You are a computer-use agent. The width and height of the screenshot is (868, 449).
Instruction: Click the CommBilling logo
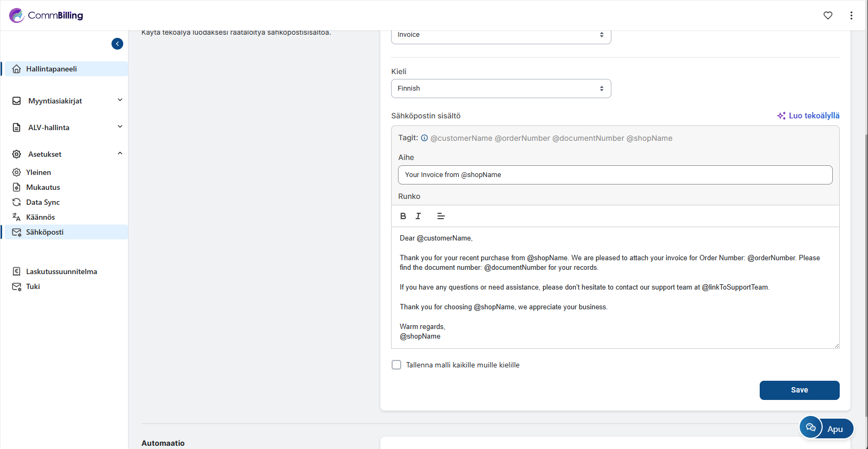[x=46, y=15]
